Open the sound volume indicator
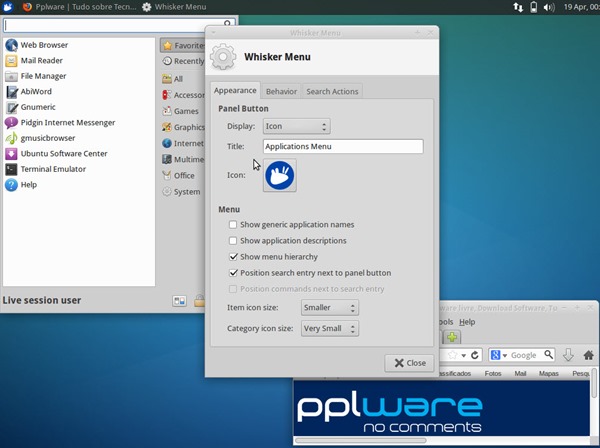 pos(549,7)
